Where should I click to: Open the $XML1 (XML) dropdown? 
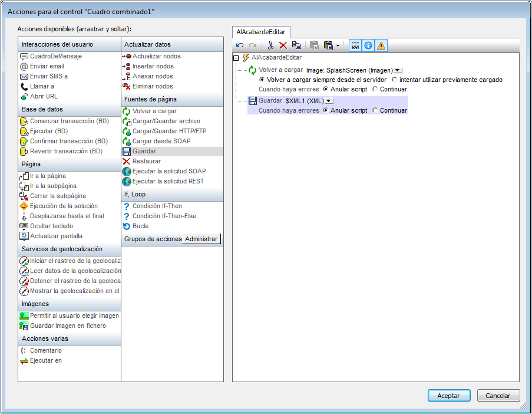329,101
